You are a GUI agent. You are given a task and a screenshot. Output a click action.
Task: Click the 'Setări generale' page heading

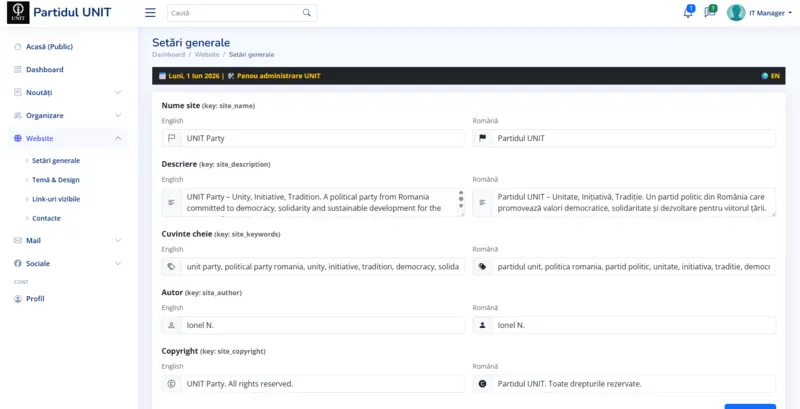click(191, 42)
